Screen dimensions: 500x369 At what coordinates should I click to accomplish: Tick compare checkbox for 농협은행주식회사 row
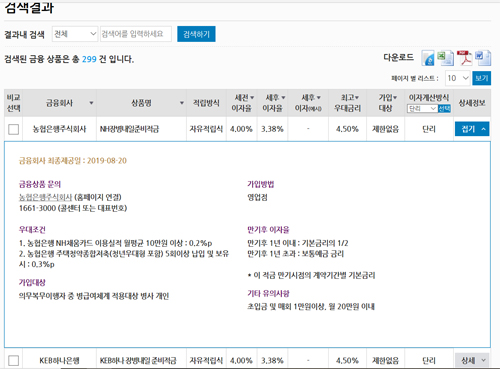13,129
